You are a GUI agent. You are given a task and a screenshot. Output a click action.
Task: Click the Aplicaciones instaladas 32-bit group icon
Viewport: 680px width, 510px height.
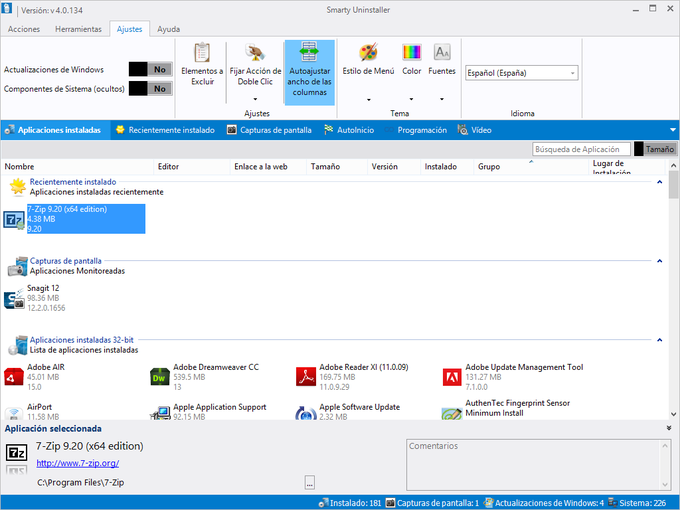pyautogui.click(x=17, y=345)
